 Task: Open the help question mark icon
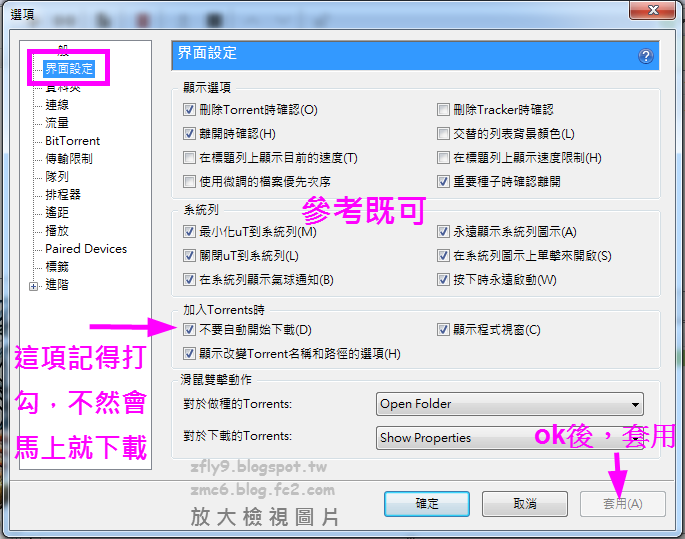click(646, 56)
